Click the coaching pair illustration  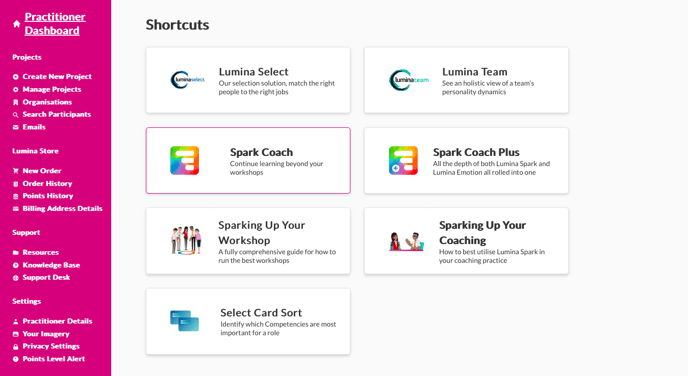coord(406,241)
